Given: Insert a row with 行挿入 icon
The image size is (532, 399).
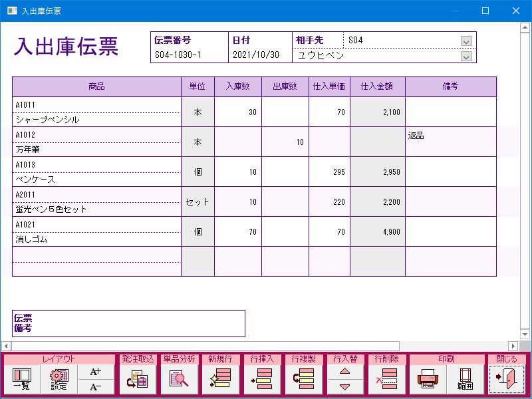Looking at the screenshot, I should 262,379.
